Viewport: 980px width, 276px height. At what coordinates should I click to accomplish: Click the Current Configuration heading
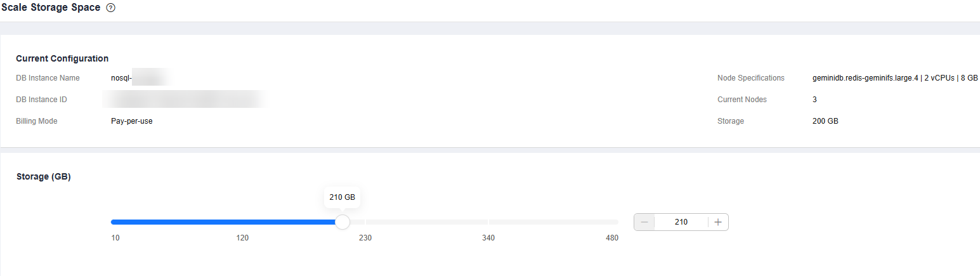(62, 58)
